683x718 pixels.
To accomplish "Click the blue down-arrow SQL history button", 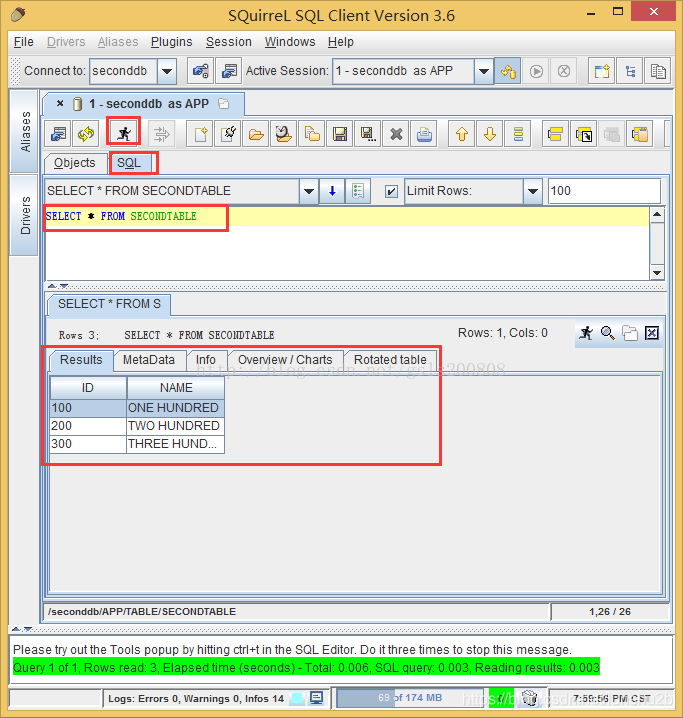I will [x=332, y=191].
